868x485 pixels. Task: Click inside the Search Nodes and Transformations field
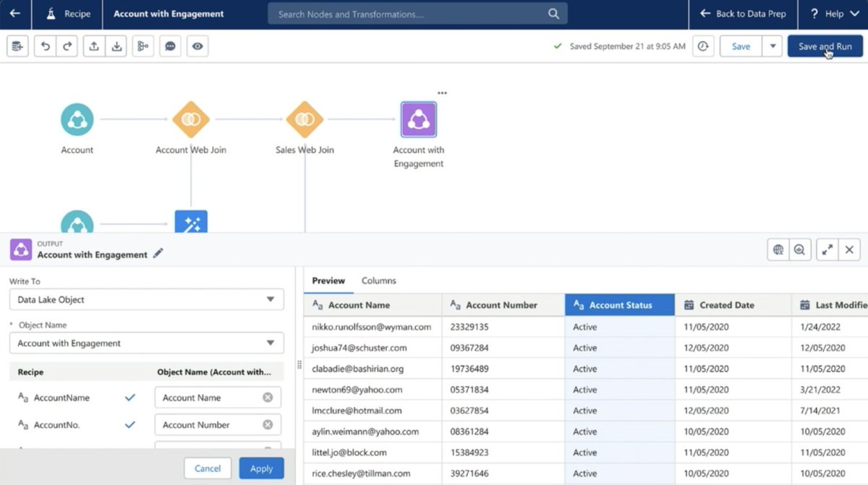pos(417,14)
